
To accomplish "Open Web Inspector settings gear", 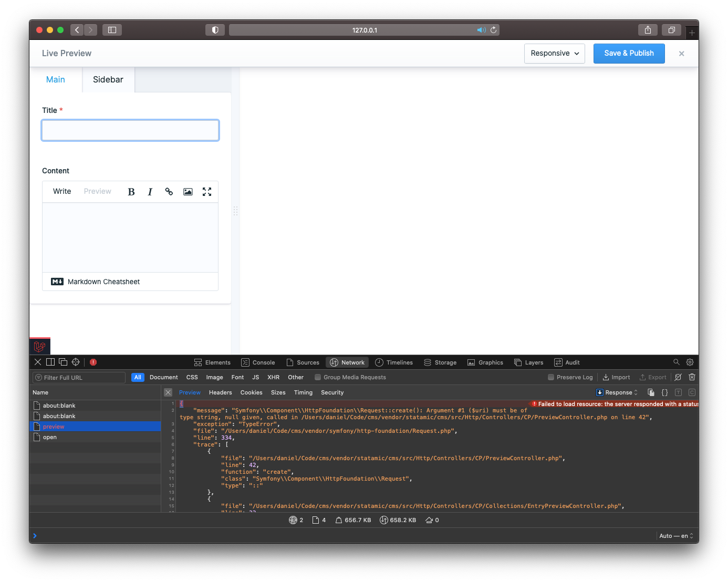I will [x=690, y=362].
